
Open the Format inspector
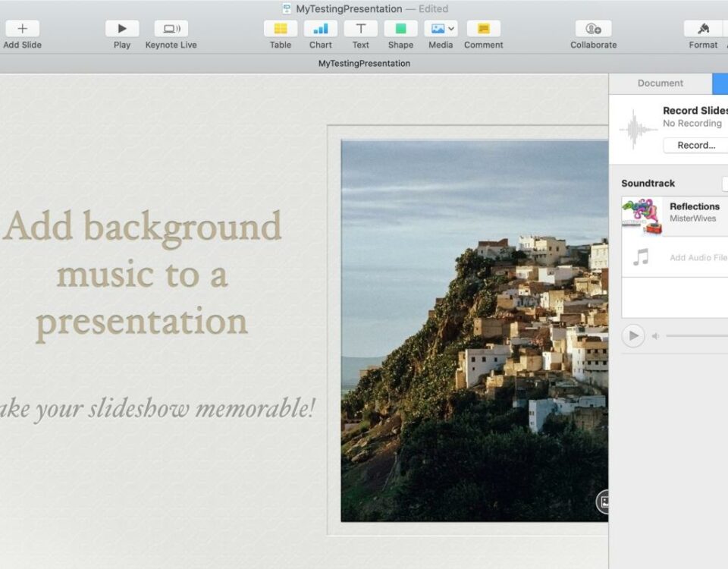(x=703, y=29)
